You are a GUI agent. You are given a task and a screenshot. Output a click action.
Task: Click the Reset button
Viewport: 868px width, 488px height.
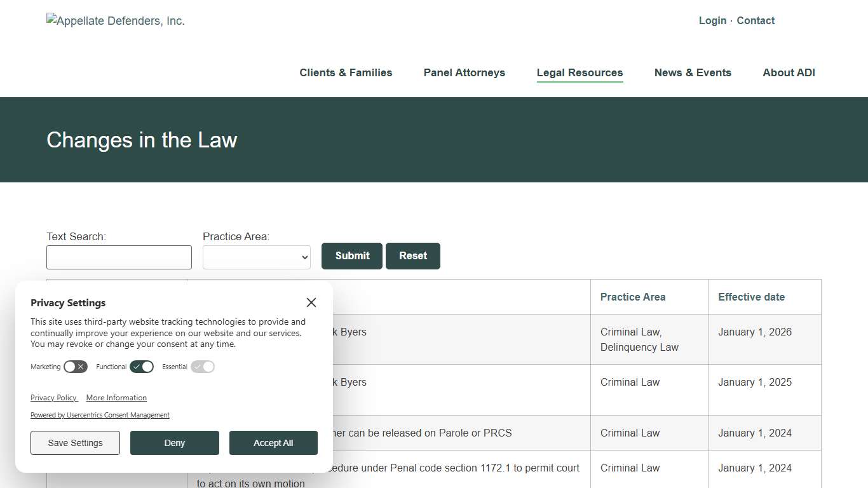point(413,255)
